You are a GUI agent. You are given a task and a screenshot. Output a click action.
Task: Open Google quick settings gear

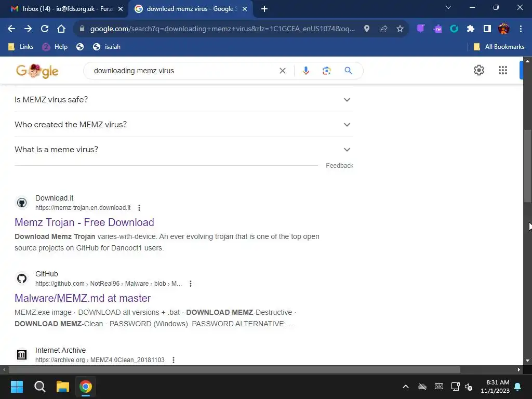(x=478, y=70)
